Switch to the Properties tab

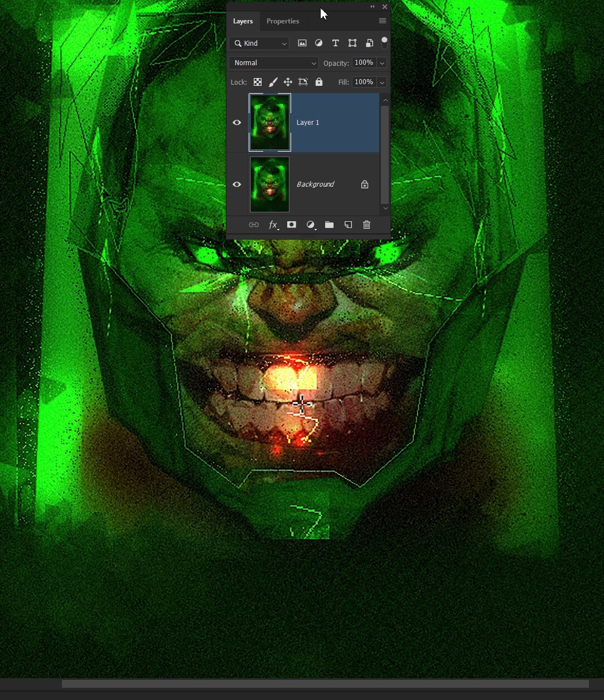(x=283, y=21)
